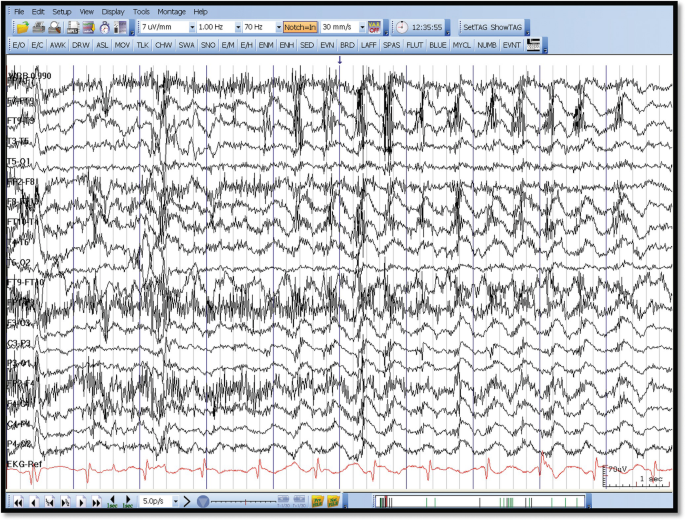Click the SetTAG button
685x520 pixels.
pos(475,27)
